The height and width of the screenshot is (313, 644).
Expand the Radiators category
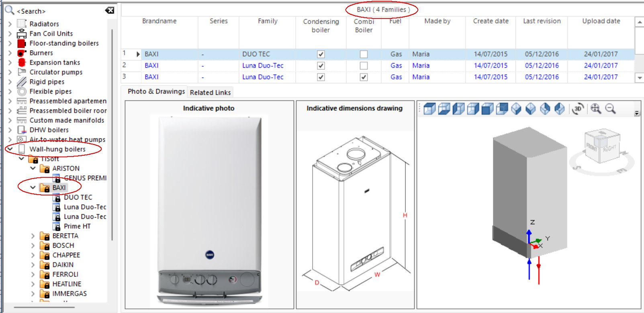pyautogui.click(x=10, y=24)
